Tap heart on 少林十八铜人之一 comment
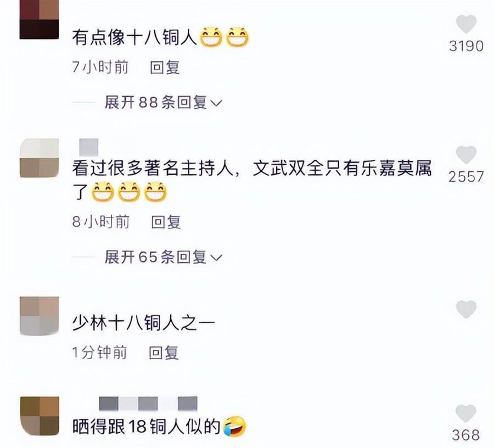 [466, 309]
